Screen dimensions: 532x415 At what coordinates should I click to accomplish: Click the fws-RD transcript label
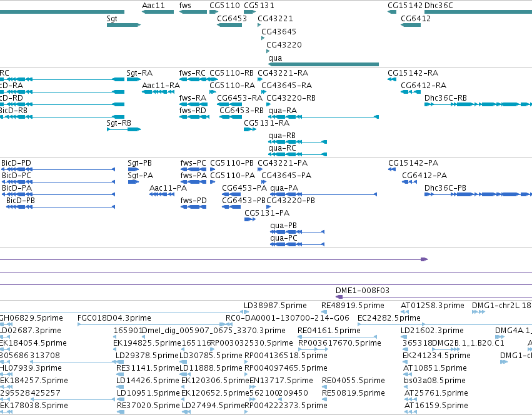(x=193, y=111)
